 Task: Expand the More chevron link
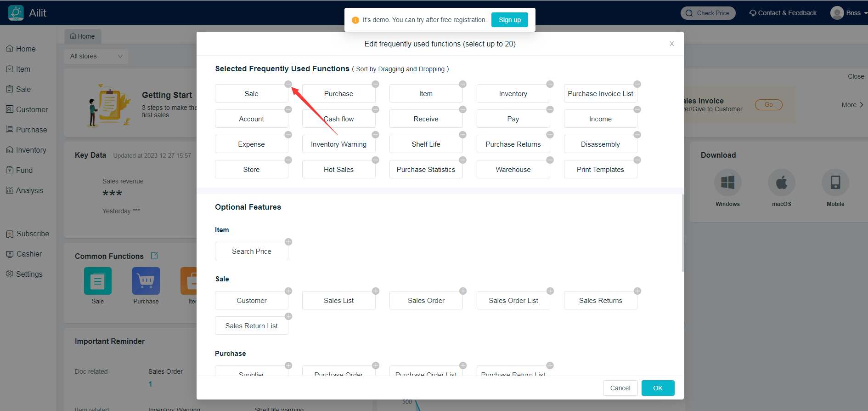[852, 105]
